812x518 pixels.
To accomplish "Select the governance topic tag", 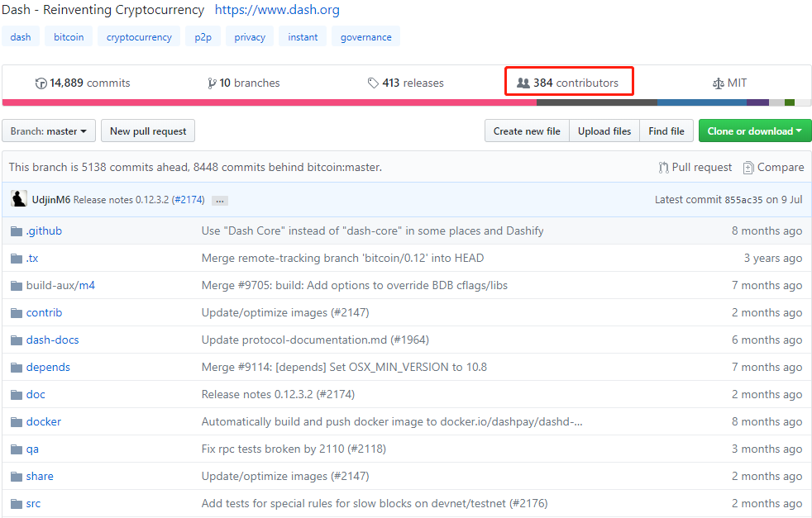I will click(x=366, y=36).
